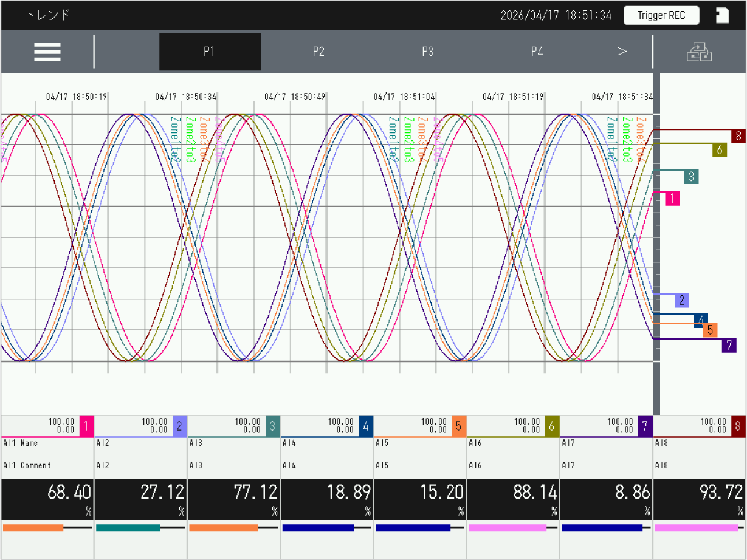
Task: Tap the memory card status icon
Action: point(722,16)
